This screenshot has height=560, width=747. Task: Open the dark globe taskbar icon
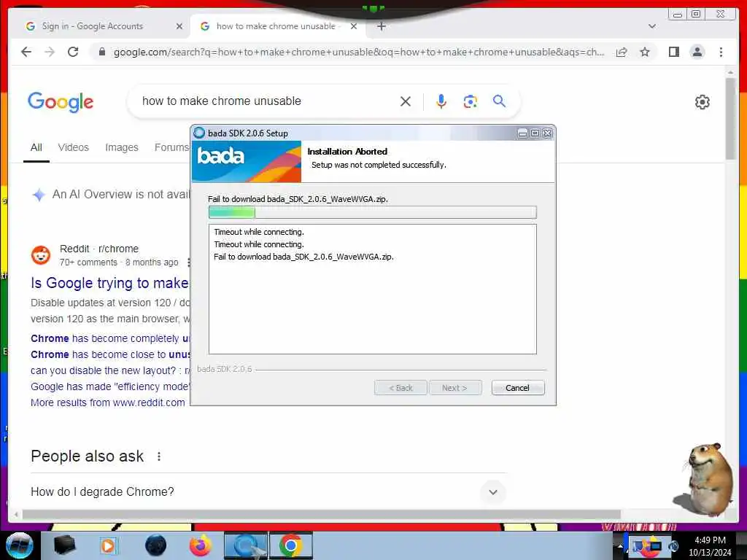156,545
